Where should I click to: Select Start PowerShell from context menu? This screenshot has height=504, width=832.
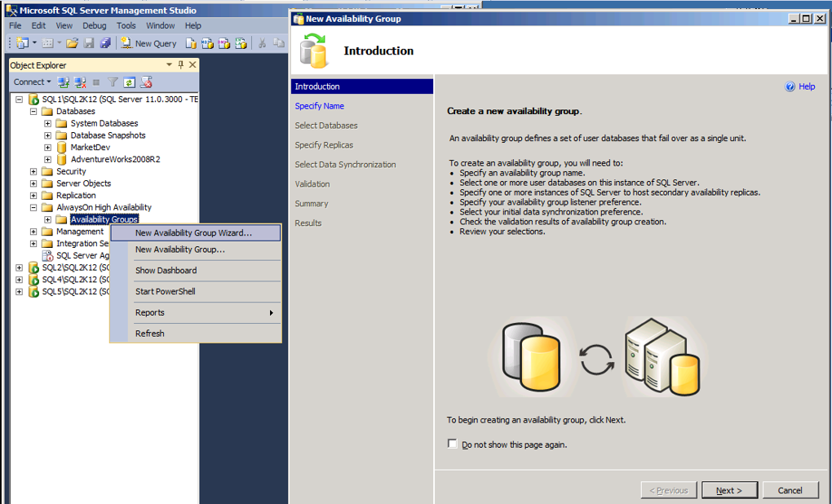(x=195, y=291)
